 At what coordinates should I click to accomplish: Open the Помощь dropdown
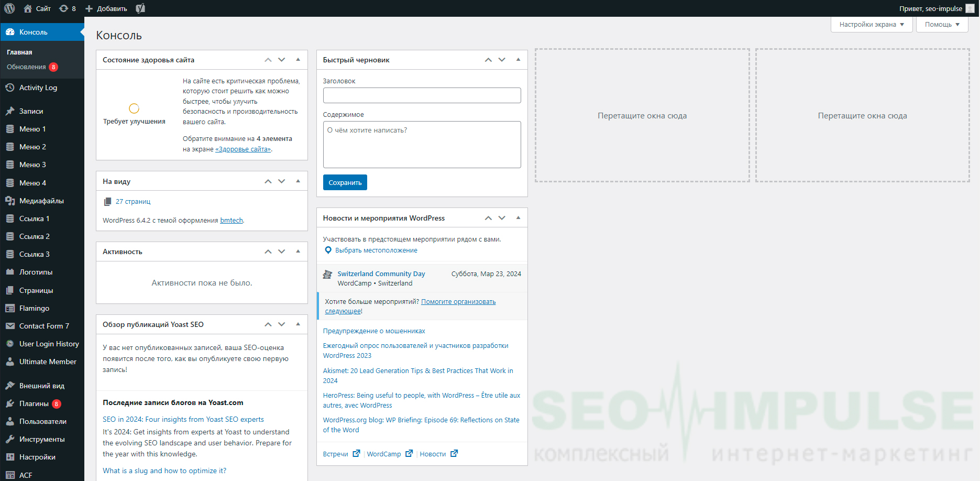click(x=941, y=24)
